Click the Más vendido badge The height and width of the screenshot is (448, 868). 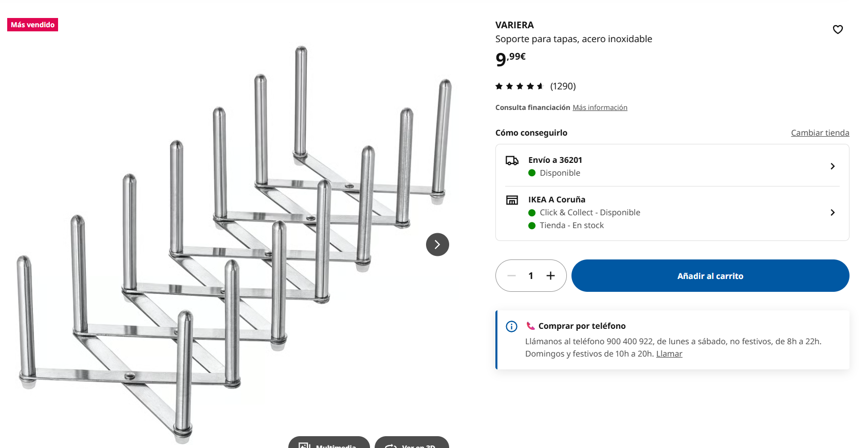(32, 25)
